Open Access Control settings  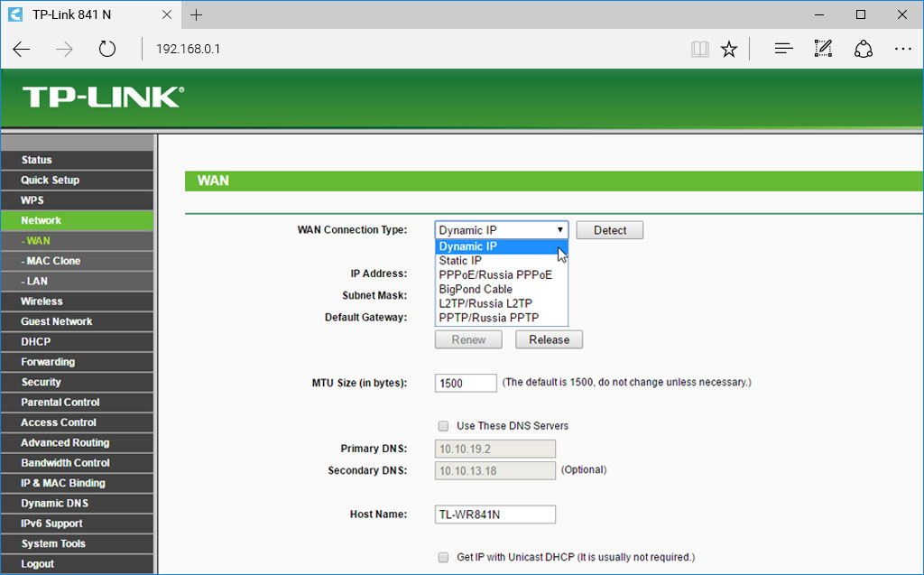click(x=78, y=422)
